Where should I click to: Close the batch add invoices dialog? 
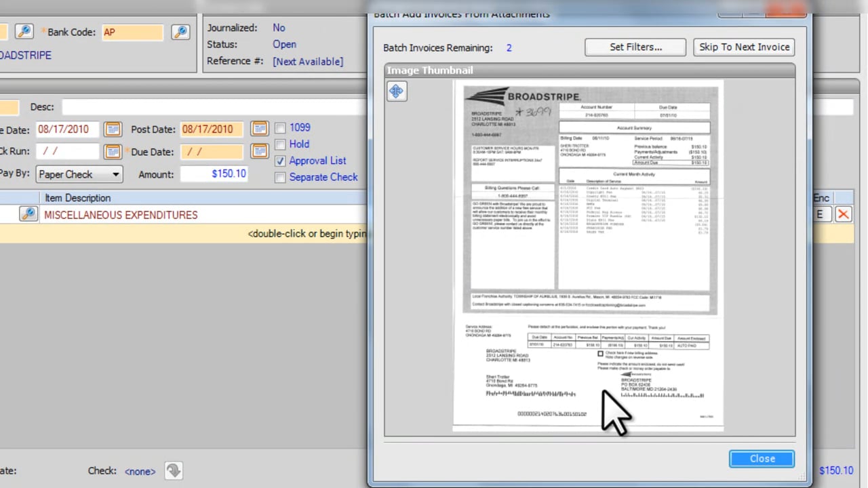point(762,459)
